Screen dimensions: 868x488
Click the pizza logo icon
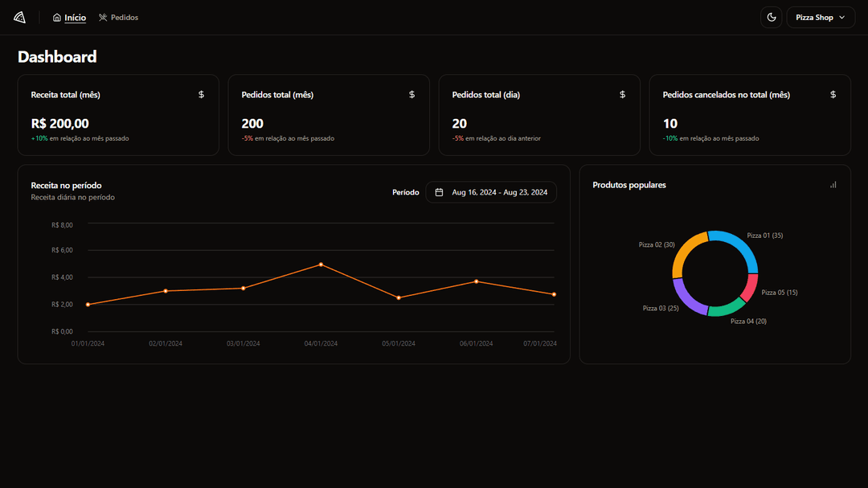pyautogui.click(x=19, y=18)
